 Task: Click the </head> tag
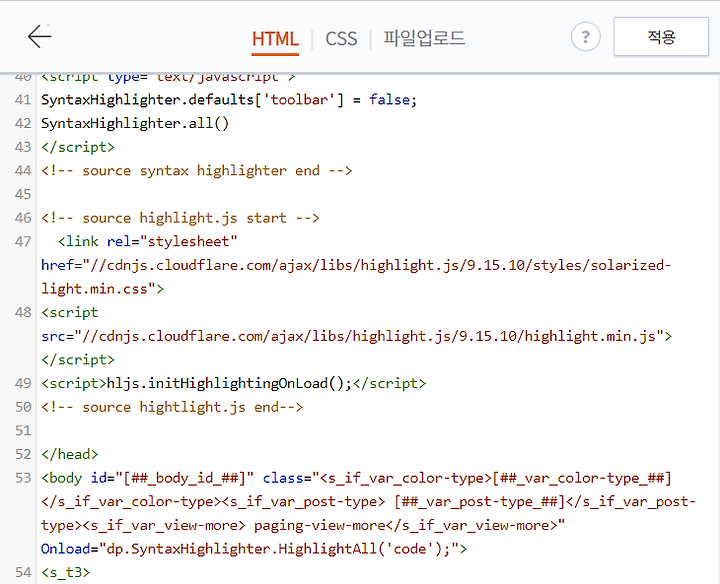click(69, 454)
